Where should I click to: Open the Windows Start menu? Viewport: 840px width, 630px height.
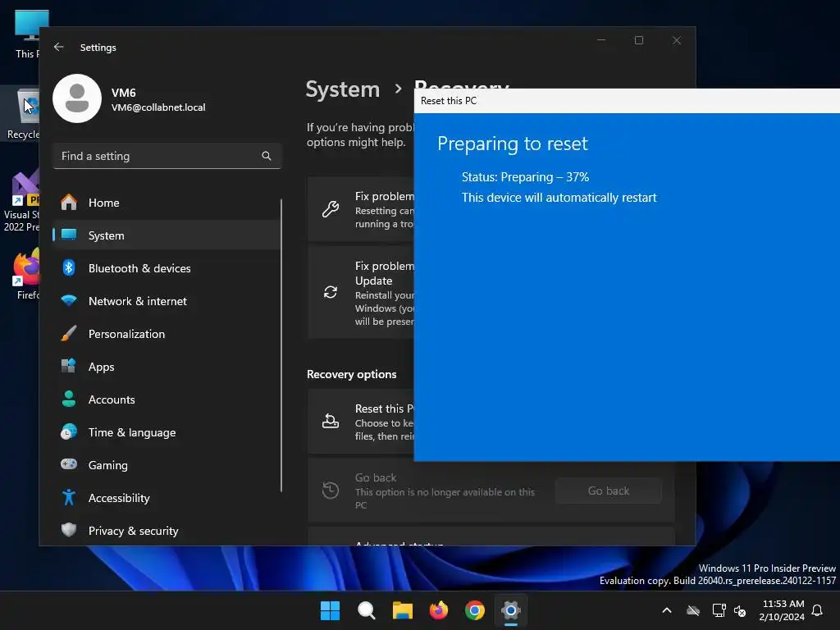[330, 610]
